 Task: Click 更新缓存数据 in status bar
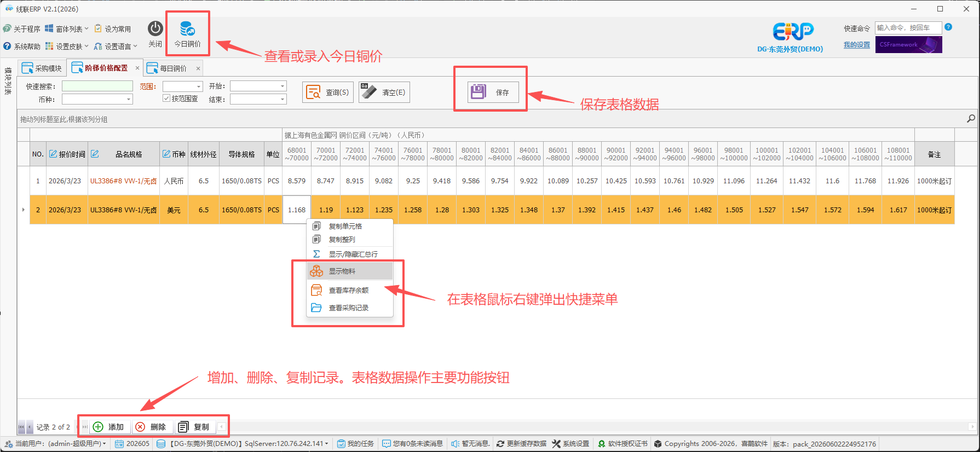522,444
